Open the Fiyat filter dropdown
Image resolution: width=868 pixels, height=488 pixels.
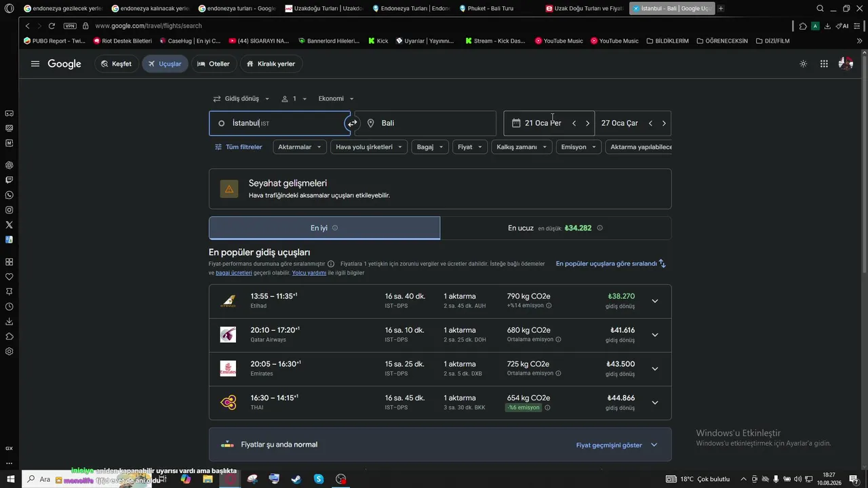coord(470,147)
